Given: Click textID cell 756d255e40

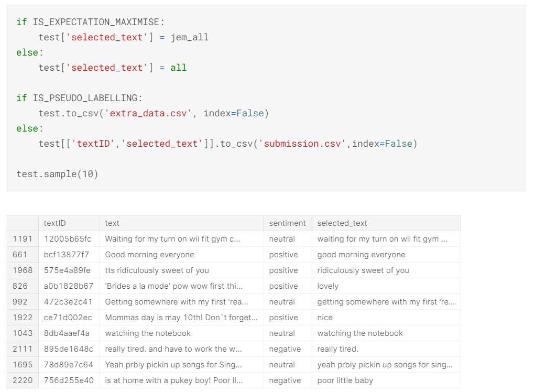Looking at the screenshot, I should coord(69,380).
